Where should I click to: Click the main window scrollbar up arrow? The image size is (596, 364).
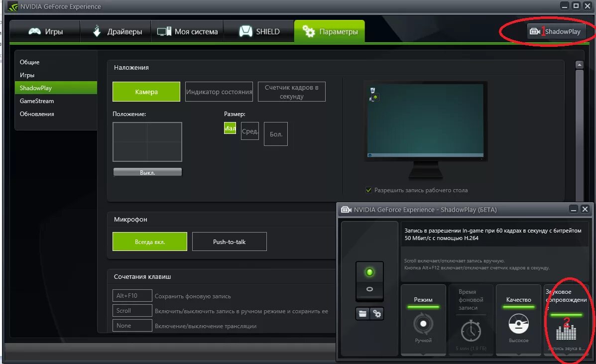coord(579,65)
